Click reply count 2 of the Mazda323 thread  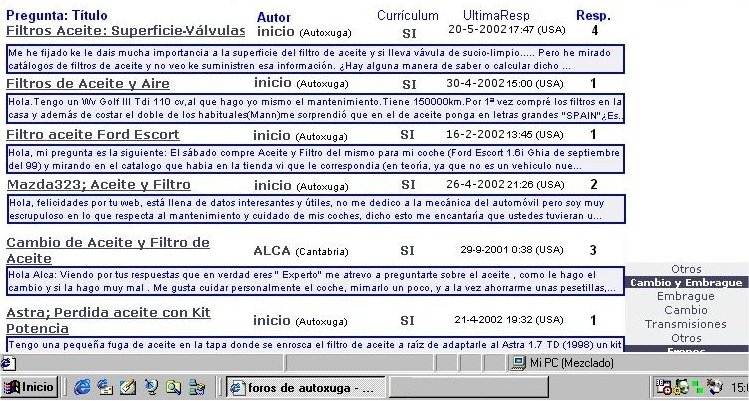[x=594, y=184]
